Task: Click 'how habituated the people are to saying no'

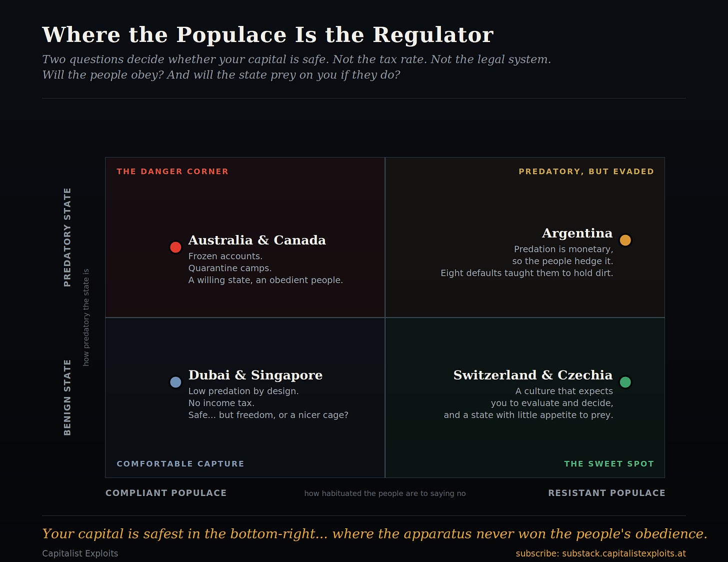Action: click(385, 493)
